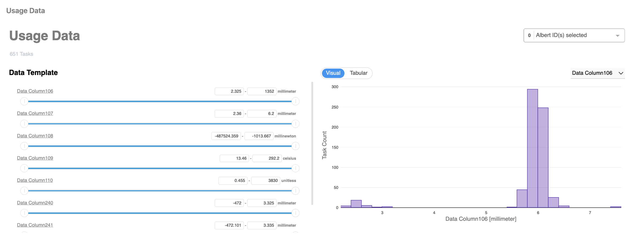Click the tallest histogram bar near 6 millimeter
The height and width of the screenshot is (239, 644).
click(532, 148)
